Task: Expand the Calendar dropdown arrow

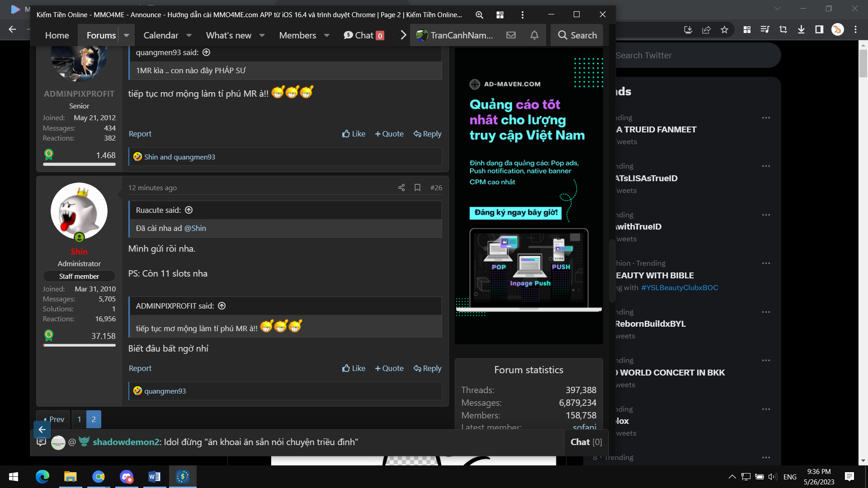Action: click(189, 35)
